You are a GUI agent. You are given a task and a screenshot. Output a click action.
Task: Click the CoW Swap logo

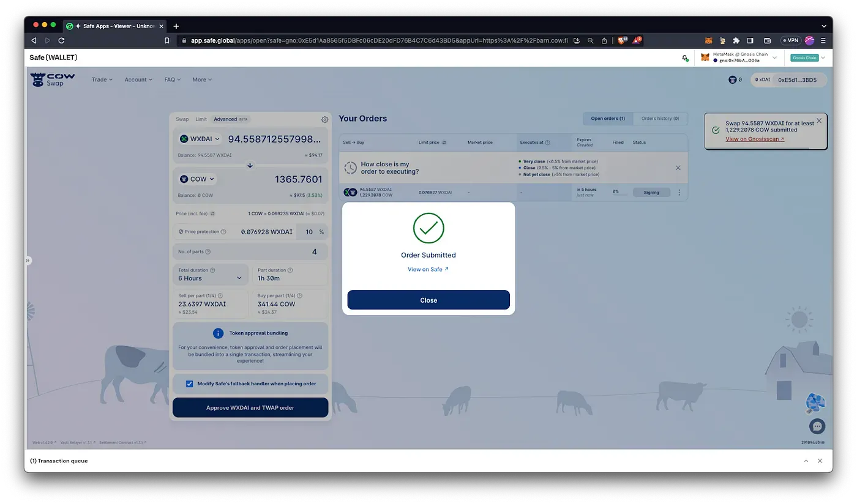pos(53,80)
